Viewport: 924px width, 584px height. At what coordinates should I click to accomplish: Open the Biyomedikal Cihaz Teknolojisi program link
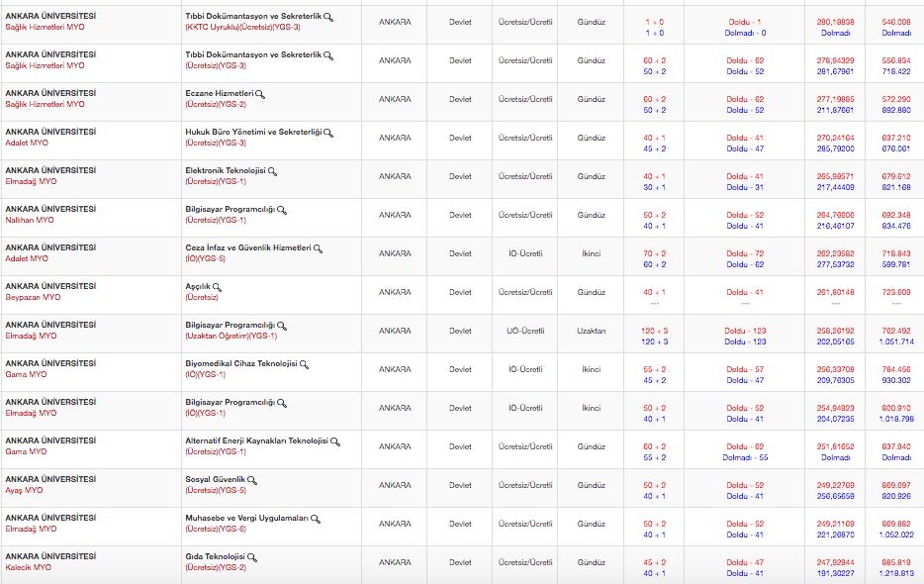click(x=241, y=363)
